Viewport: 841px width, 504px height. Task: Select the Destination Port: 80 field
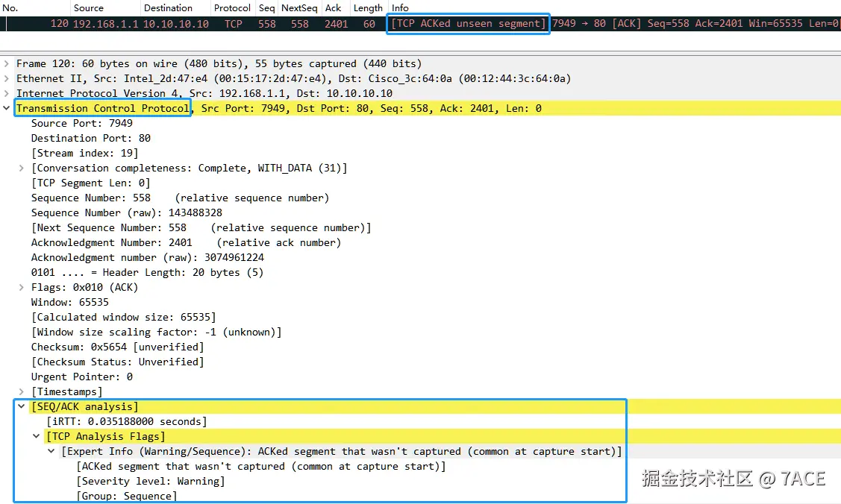pyautogui.click(x=90, y=138)
